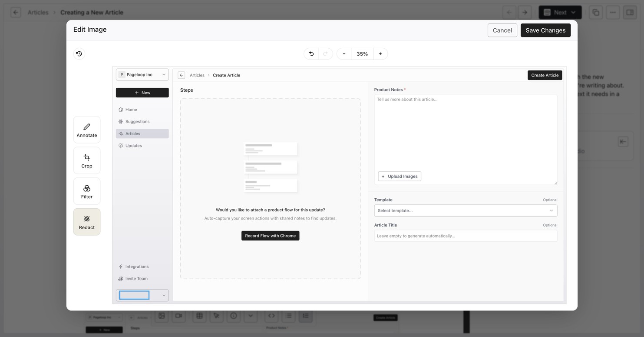Save Changes to the edited image
644x337 pixels.
[545, 30]
